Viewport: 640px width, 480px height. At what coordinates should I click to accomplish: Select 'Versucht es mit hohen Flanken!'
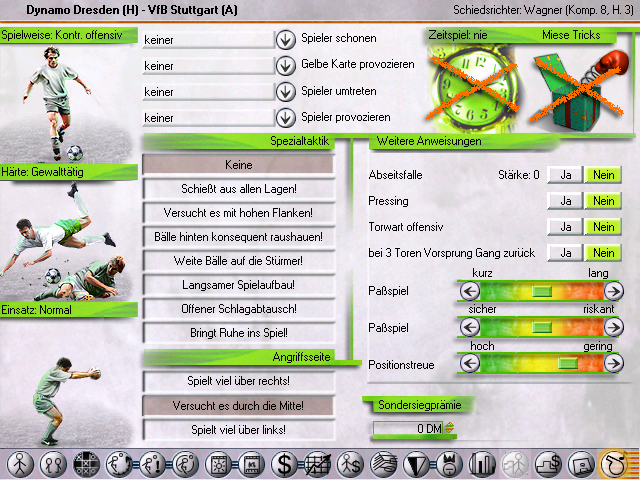[238, 213]
